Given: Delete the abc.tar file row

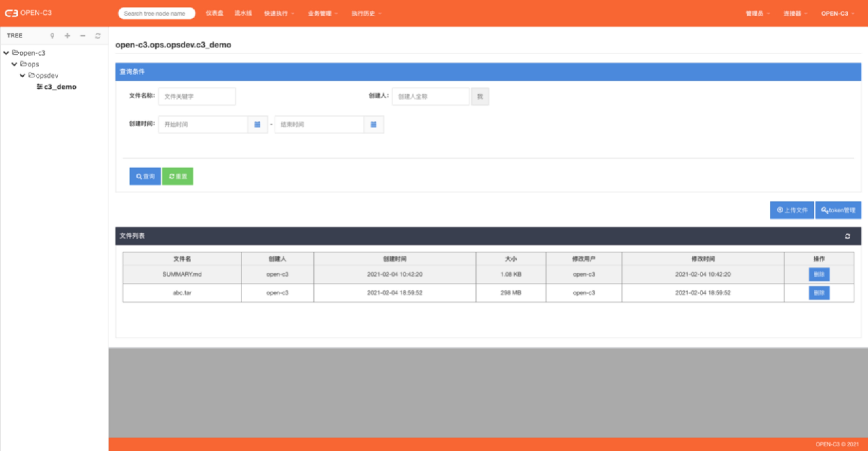Looking at the screenshot, I should (819, 293).
